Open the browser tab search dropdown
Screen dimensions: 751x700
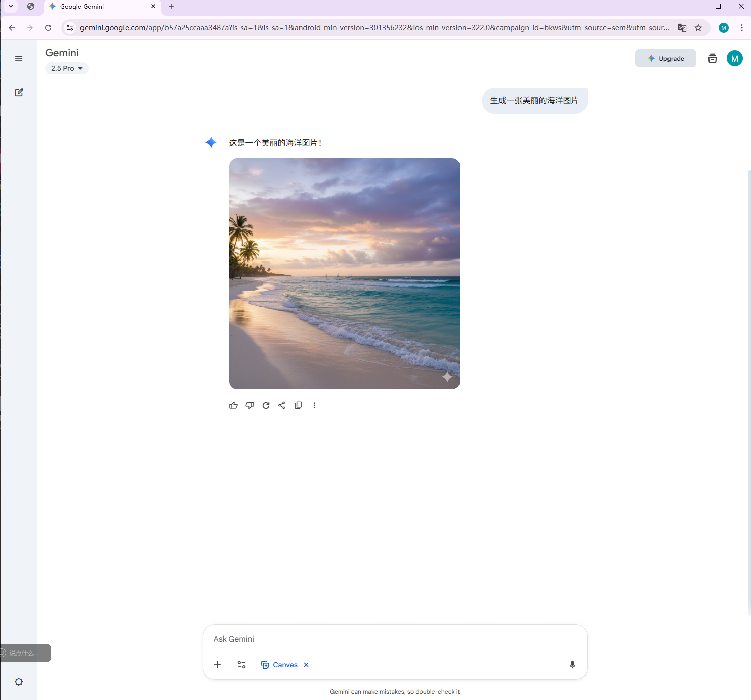pyautogui.click(x=10, y=6)
